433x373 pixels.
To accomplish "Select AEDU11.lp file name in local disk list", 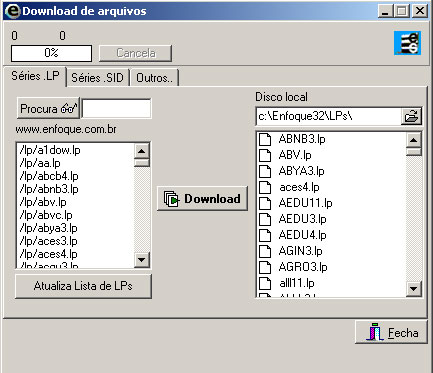I will click(306, 203).
